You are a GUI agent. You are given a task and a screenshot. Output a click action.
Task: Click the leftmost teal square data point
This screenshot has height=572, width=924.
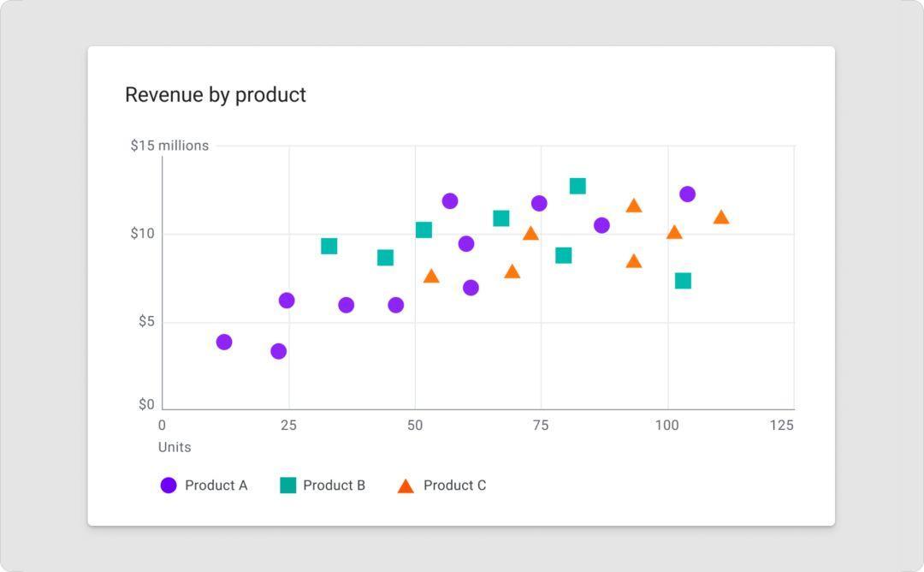pos(329,247)
